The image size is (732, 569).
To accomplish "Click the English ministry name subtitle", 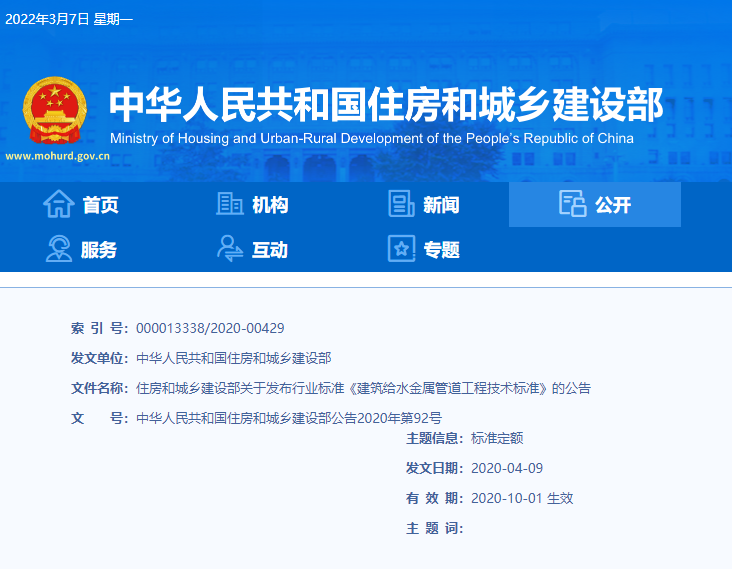I will tap(371, 138).
